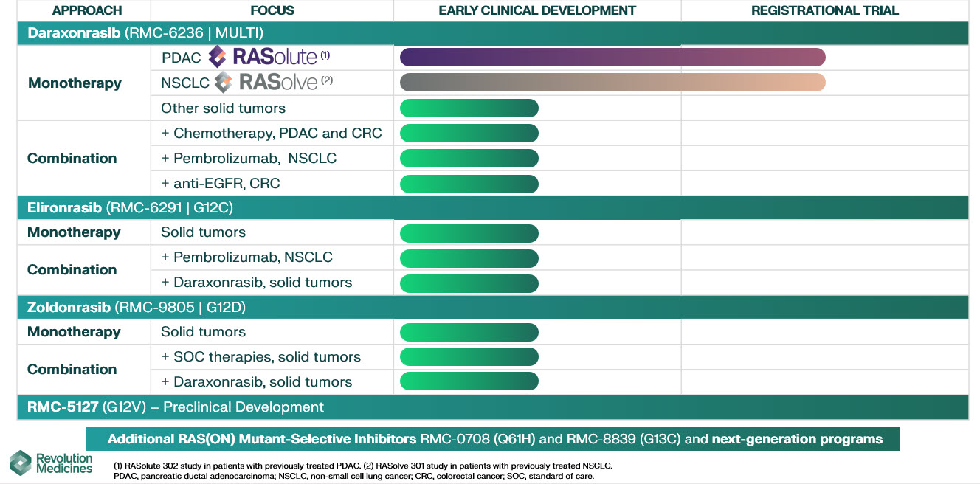Select the '+ Chemotherapy, PDAC and CRC' label
Viewport: 980px width, 484px height.
272,134
